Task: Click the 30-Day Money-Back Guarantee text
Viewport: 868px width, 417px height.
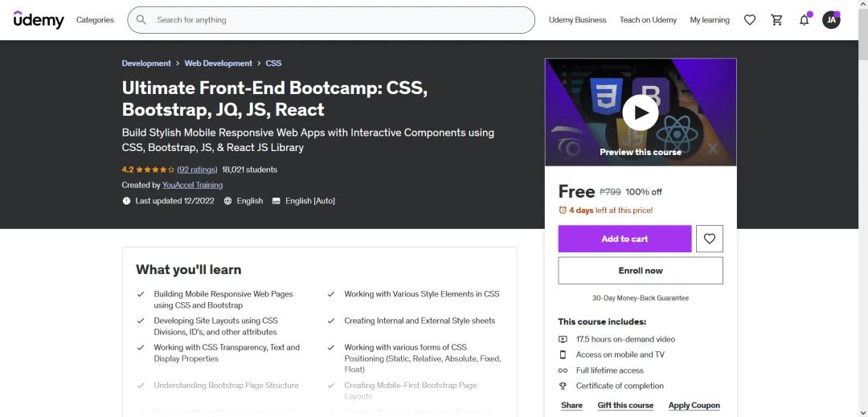Action: (641, 297)
